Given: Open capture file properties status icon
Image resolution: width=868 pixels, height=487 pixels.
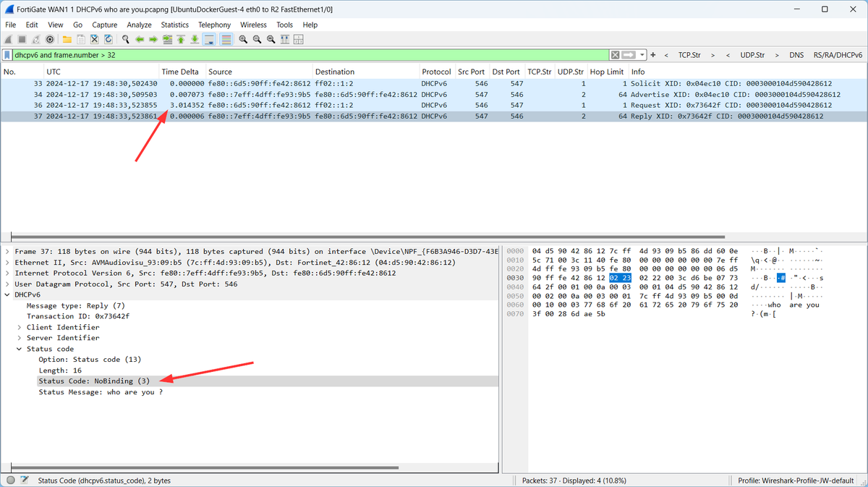Looking at the screenshot, I should pos(24,480).
